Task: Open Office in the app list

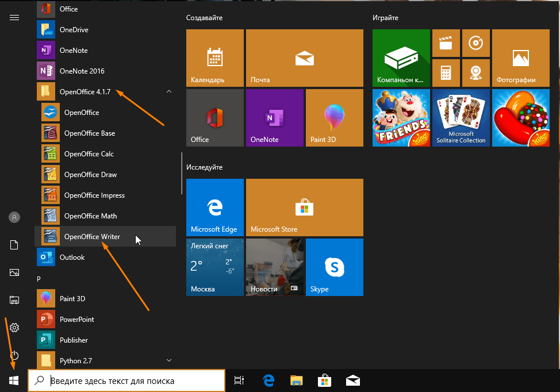Action: [105, 9]
